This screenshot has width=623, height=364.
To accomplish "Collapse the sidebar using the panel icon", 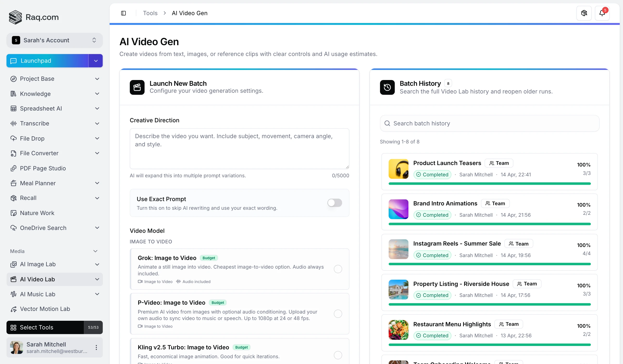I will pos(123,13).
